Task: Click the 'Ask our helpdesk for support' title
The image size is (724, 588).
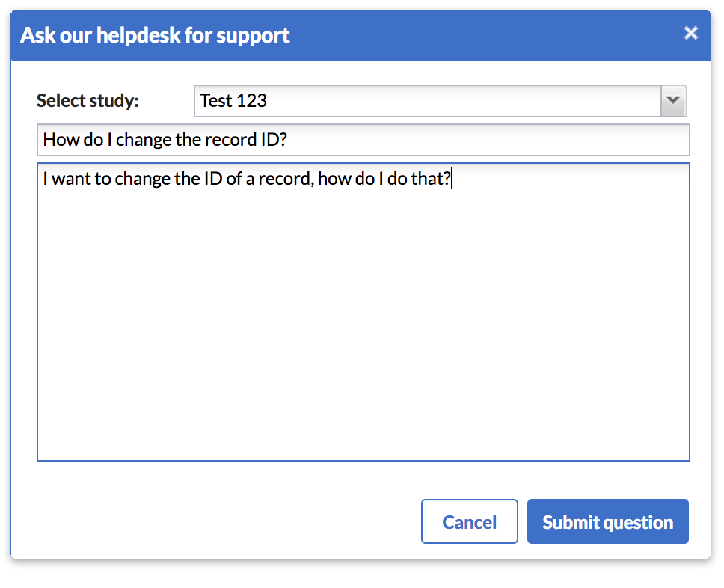Action: coord(155,35)
